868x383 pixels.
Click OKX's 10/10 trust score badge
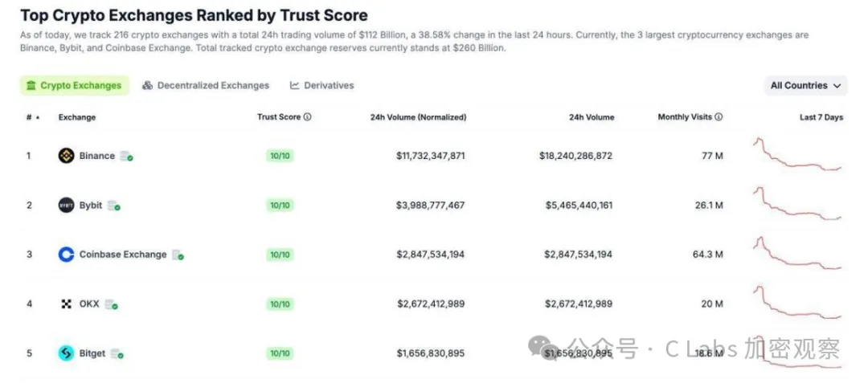point(280,304)
